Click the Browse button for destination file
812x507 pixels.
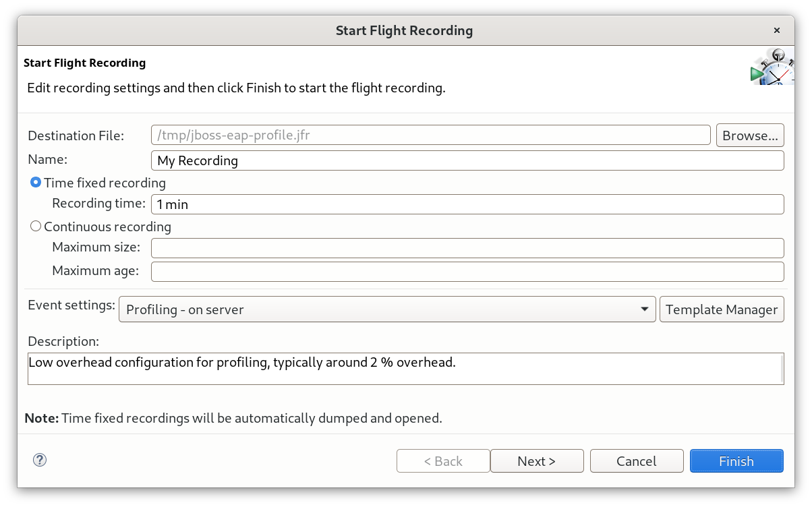pos(750,136)
